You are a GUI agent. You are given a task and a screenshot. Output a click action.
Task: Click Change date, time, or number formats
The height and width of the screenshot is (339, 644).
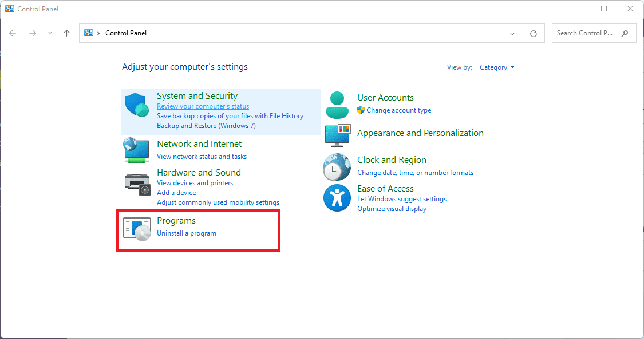pyautogui.click(x=415, y=173)
